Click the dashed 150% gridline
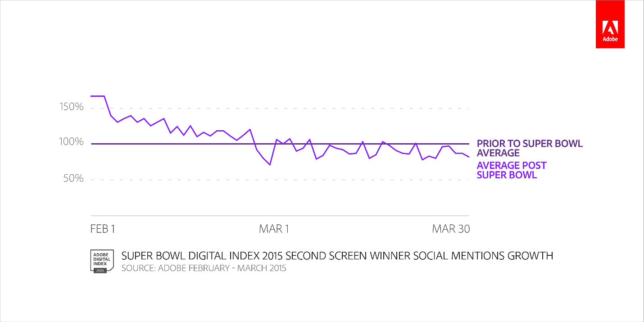 coord(315,108)
